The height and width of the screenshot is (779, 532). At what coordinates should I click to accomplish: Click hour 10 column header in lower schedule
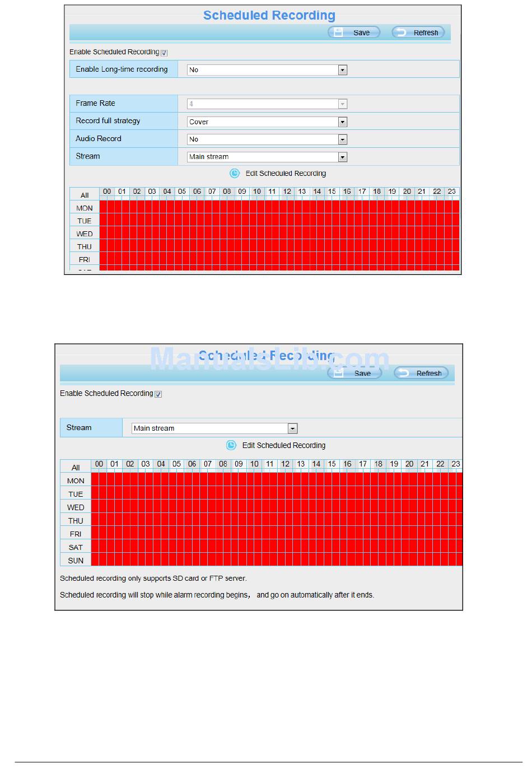254,464
